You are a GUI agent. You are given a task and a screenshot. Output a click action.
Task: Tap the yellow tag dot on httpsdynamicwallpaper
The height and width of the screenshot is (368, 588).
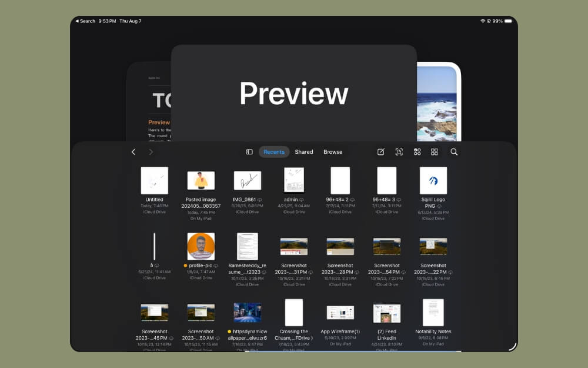229,331
